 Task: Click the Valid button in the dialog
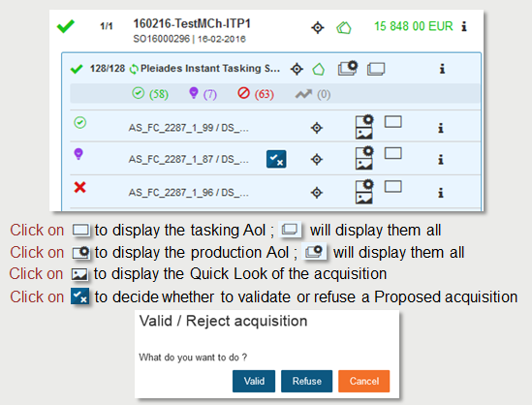[254, 381]
